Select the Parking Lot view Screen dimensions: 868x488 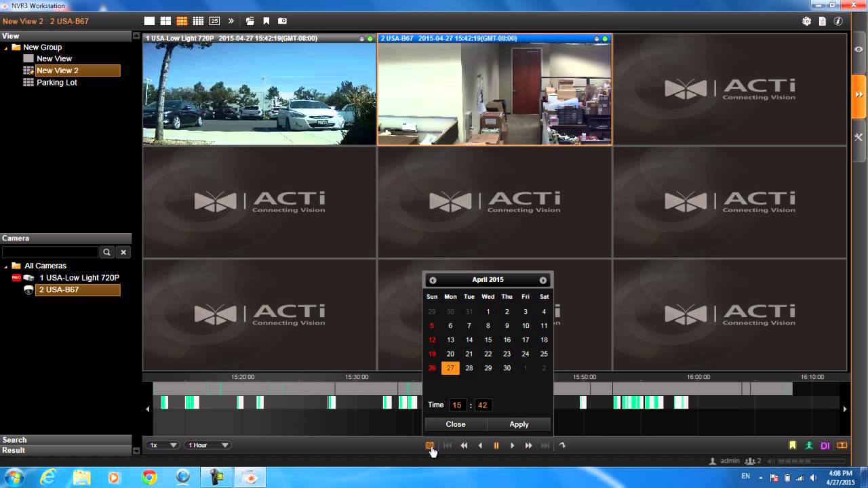57,83
